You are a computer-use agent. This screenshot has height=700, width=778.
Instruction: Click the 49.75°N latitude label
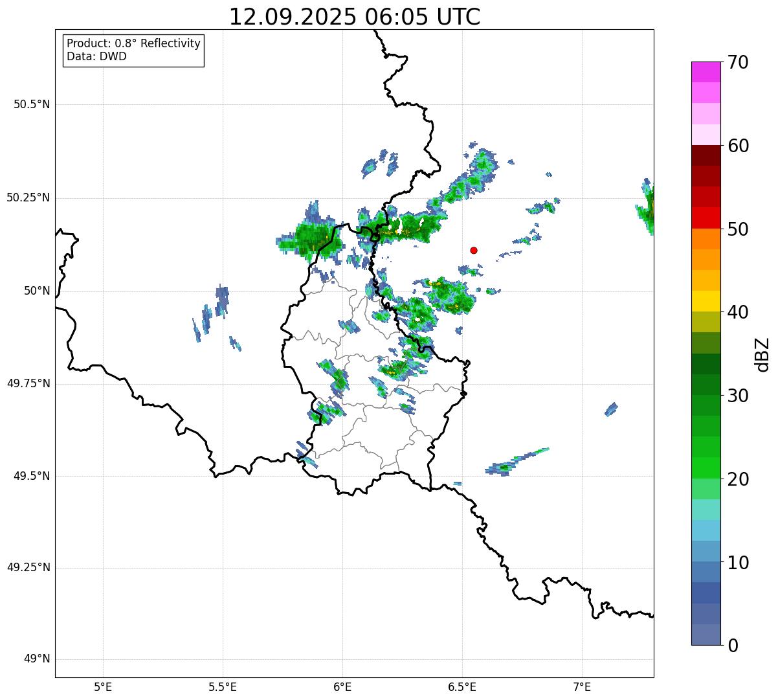tap(28, 383)
